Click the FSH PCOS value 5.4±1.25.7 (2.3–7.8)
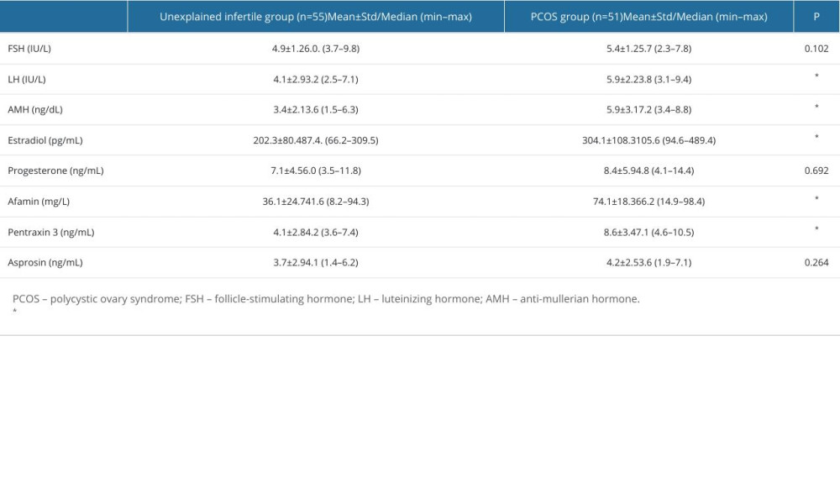Screen dimensions: 840x504 pos(648,49)
